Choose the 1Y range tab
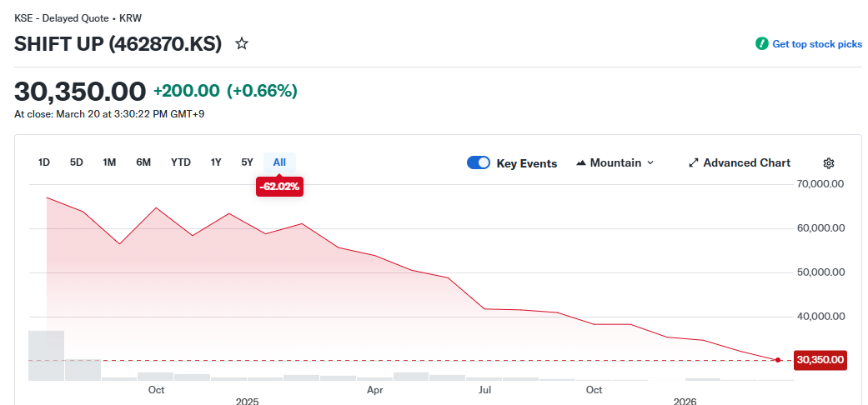 click(x=216, y=162)
